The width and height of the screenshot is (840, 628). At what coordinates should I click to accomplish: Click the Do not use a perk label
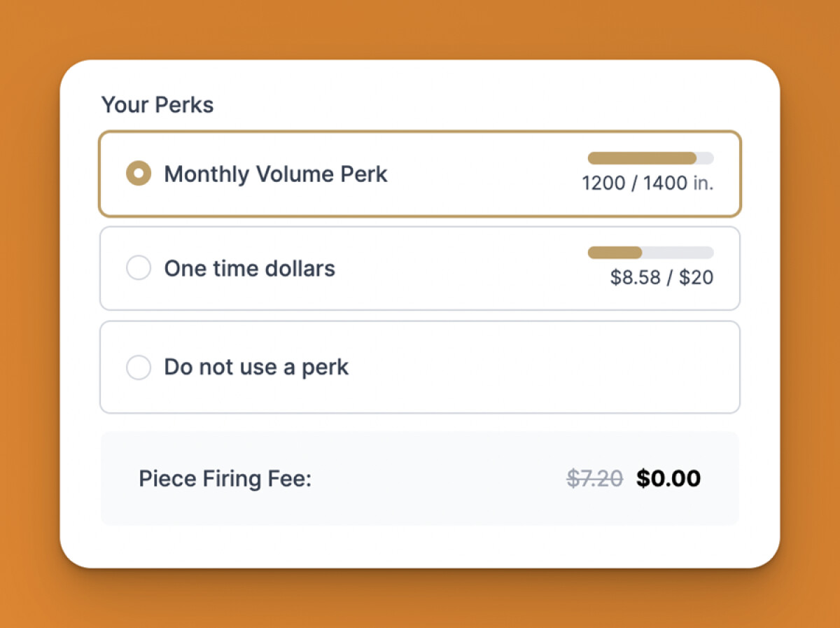(256, 367)
